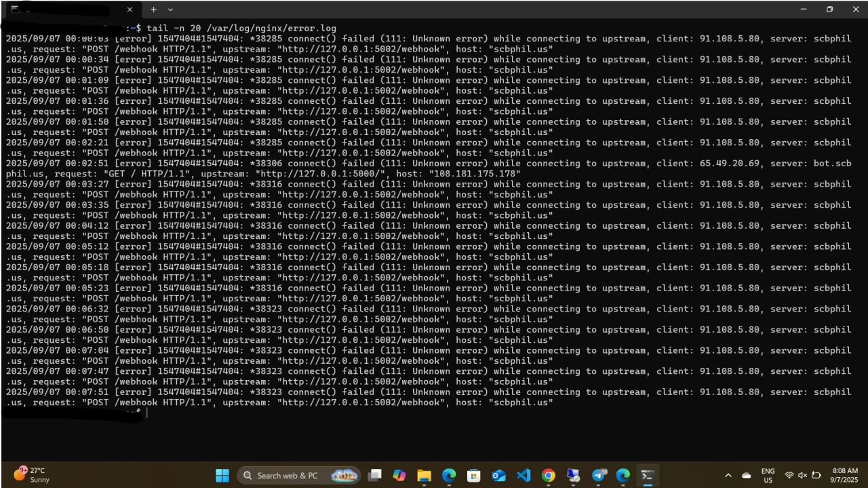Open Outlook from the taskbar

click(499, 475)
